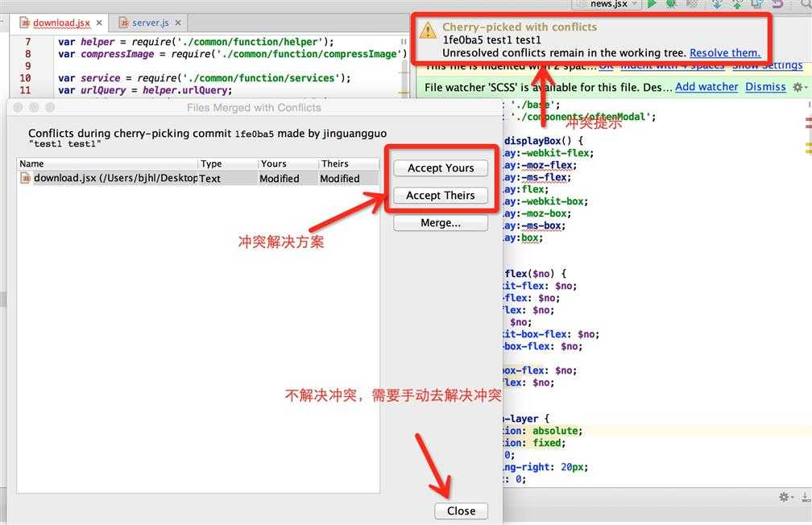Click the download.jsx tab file icon
Image resolution: width=812 pixels, height=525 pixels.
25,23
